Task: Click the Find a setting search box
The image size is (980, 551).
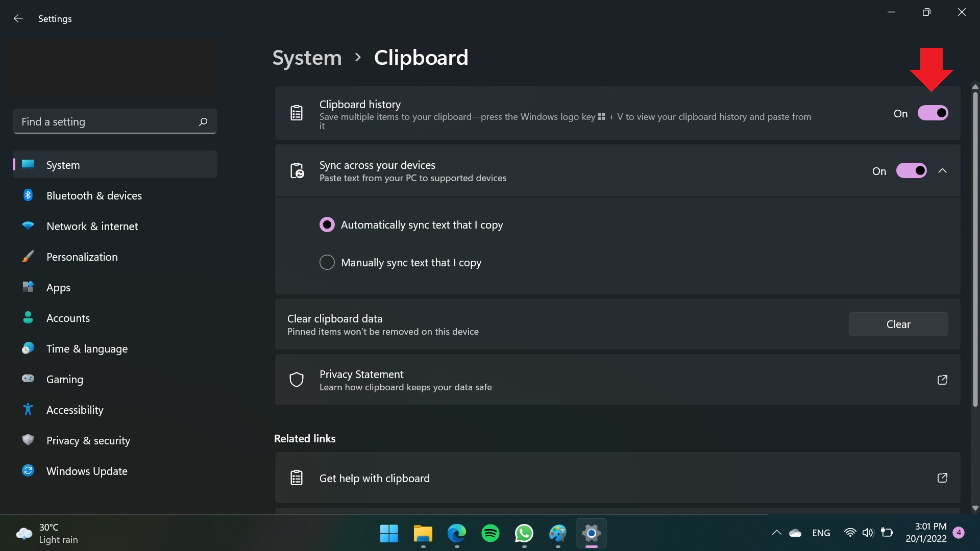Action: [107, 121]
